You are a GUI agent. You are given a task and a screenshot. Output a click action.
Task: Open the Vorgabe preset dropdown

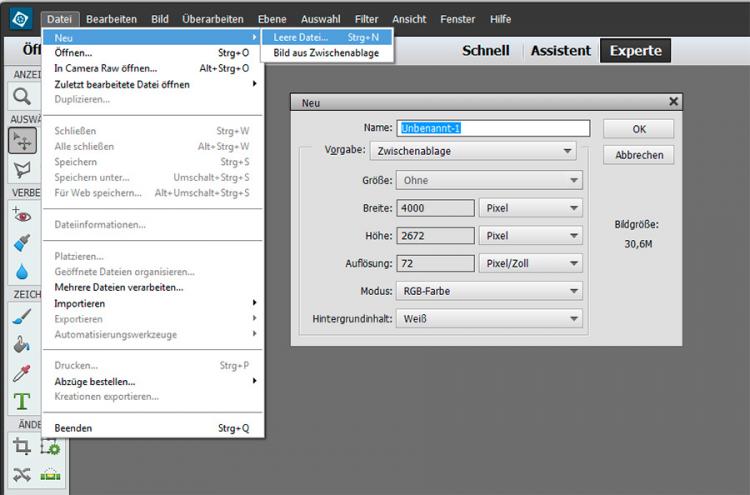point(472,151)
